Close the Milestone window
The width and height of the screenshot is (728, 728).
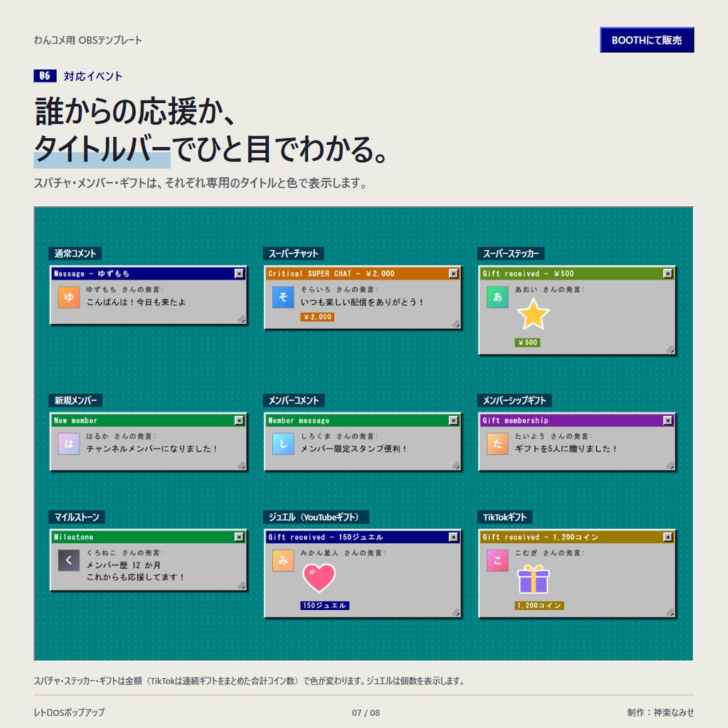[x=239, y=537]
